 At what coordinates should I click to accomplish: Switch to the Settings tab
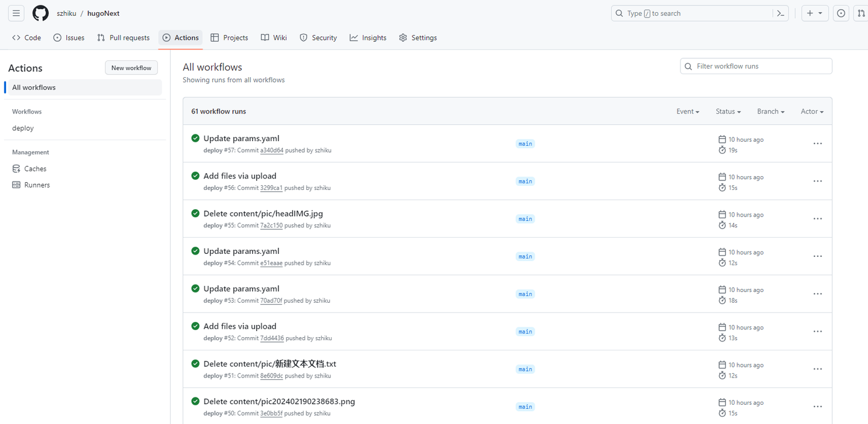[418, 37]
